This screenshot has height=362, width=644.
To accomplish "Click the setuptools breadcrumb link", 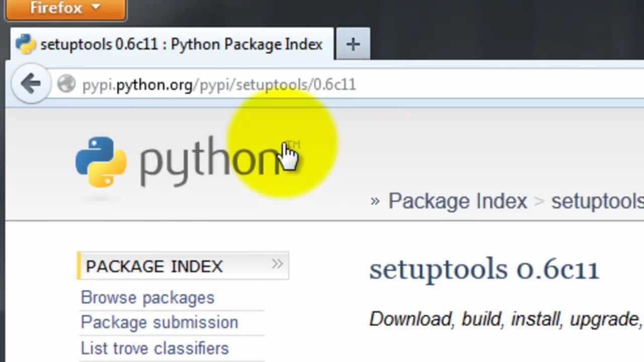I will 597,201.
